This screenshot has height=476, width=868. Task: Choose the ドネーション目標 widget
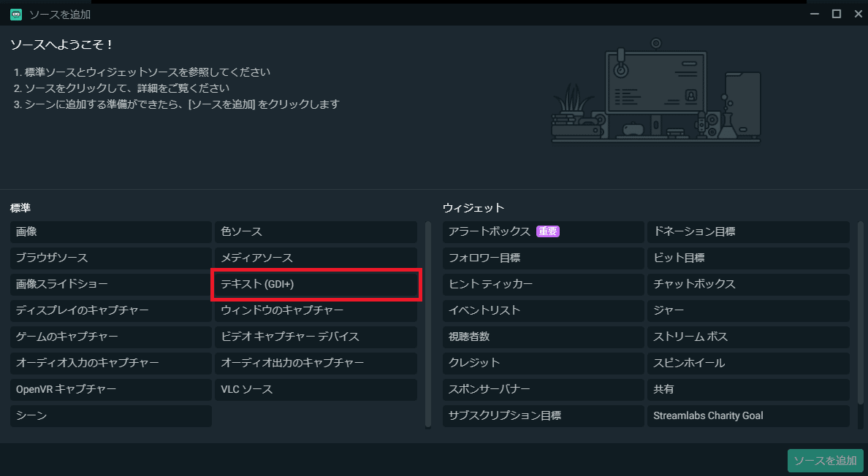748,231
